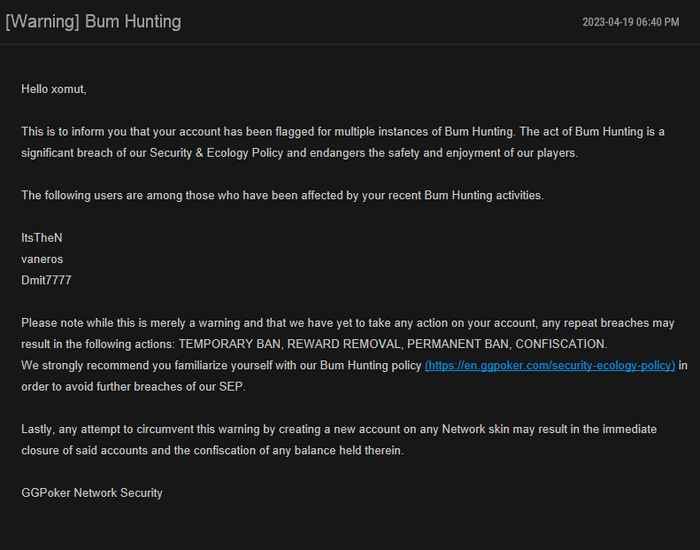Click the "[Warning] Bum Hunting" message title
Screen dimensions: 700x550
(x=93, y=21)
